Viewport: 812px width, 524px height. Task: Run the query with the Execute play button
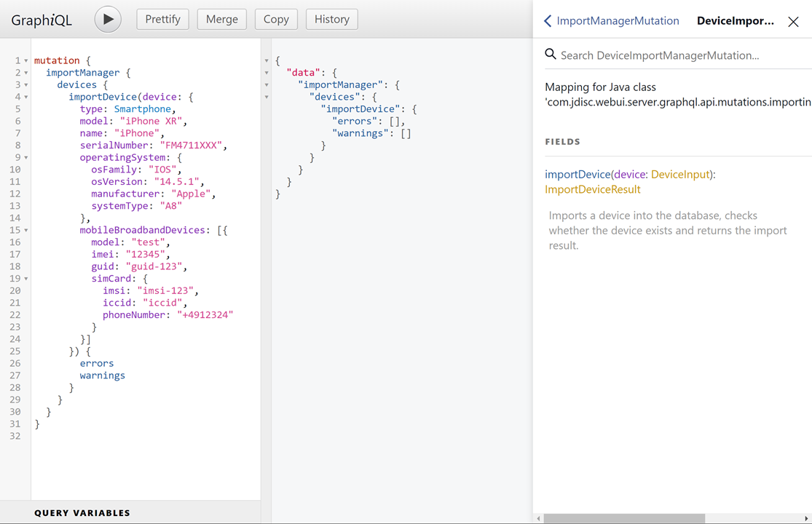point(108,20)
